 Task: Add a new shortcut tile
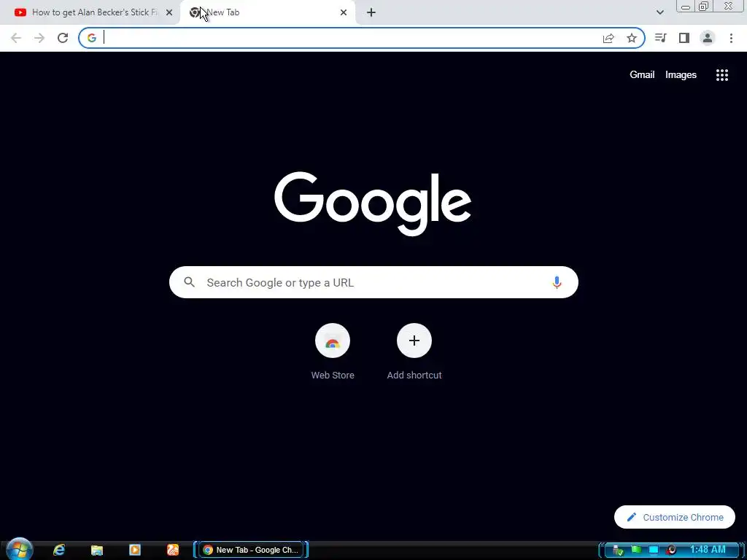[414, 341]
